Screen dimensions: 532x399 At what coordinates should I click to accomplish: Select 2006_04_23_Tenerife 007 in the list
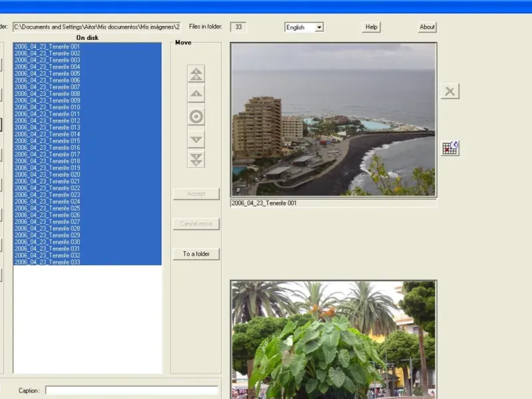[x=87, y=87]
